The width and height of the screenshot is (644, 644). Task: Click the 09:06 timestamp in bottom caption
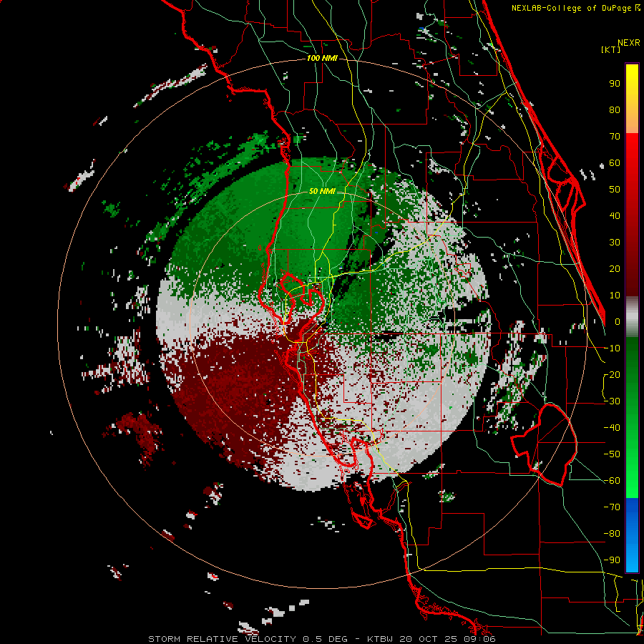(479, 639)
